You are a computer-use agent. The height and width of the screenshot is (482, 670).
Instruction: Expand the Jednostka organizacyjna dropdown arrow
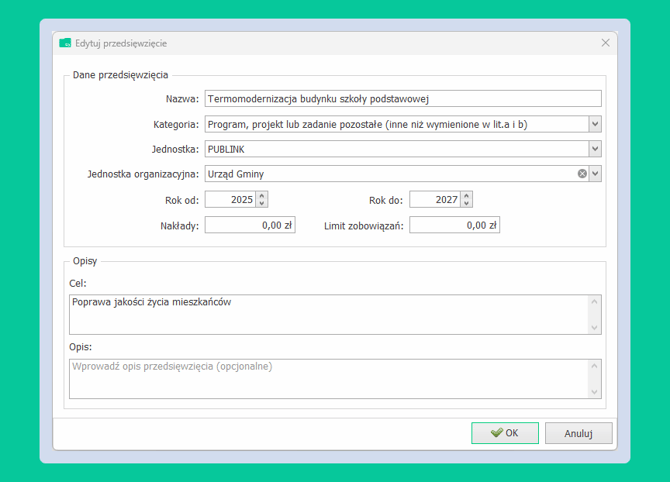(x=595, y=174)
